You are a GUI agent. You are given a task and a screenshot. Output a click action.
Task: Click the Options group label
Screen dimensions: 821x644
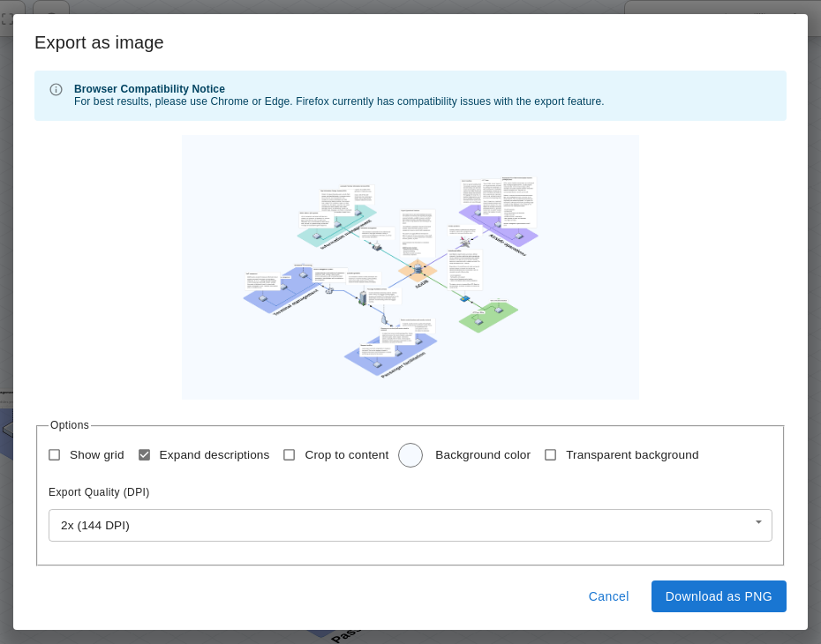tap(70, 425)
